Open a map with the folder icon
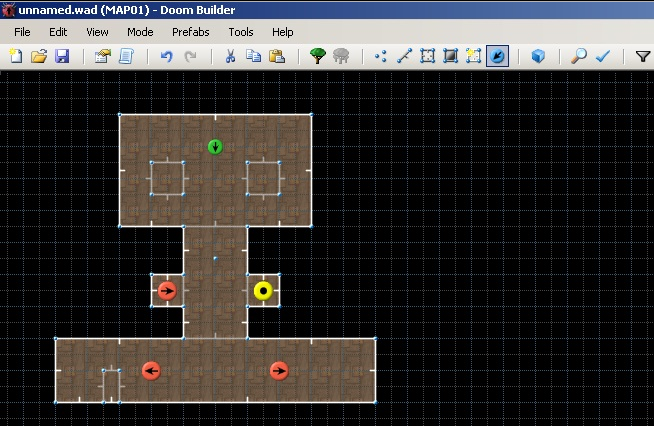654x426 pixels. 39,55
